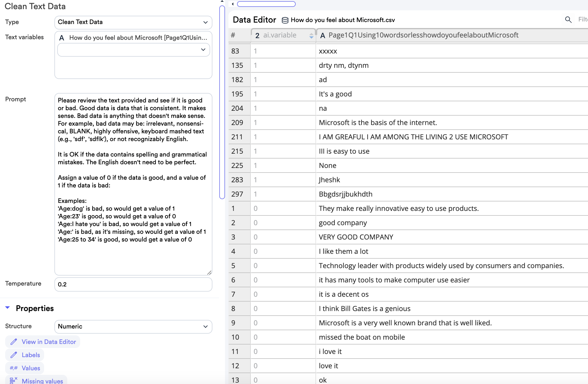The width and height of the screenshot is (588, 384).
Task: Click the Values button
Action: 31,368
